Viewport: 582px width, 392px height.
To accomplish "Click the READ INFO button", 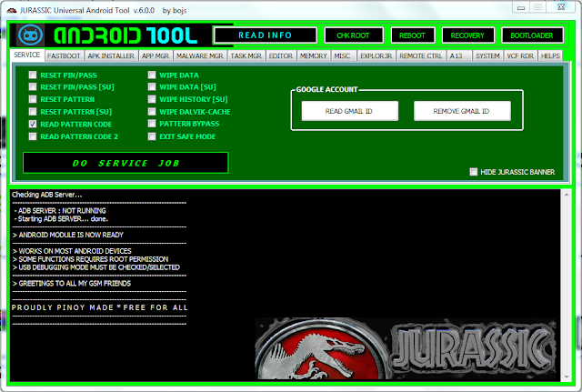I will 265,35.
